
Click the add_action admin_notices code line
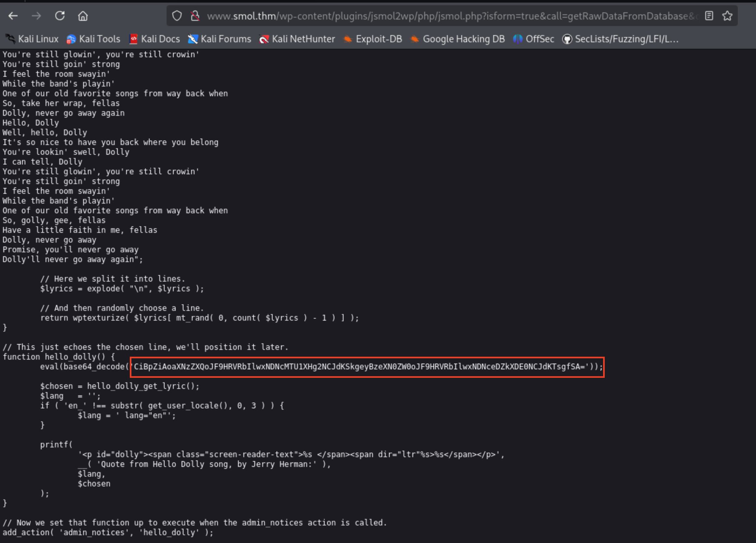pos(108,532)
